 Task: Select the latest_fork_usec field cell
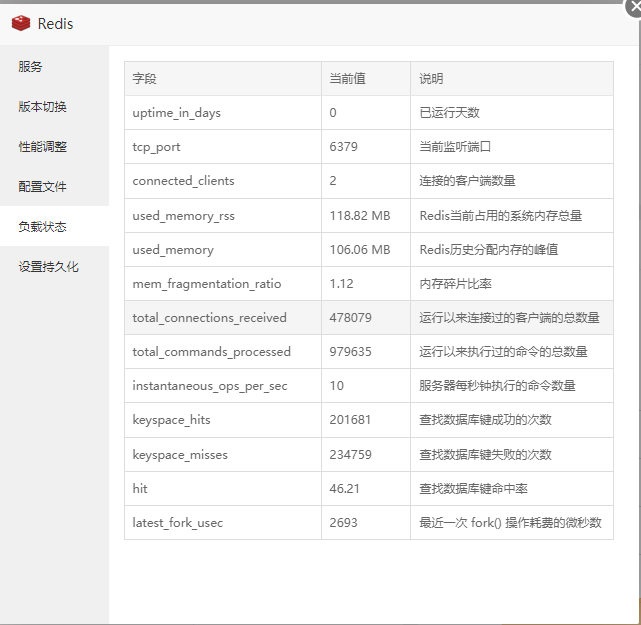click(223, 522)
